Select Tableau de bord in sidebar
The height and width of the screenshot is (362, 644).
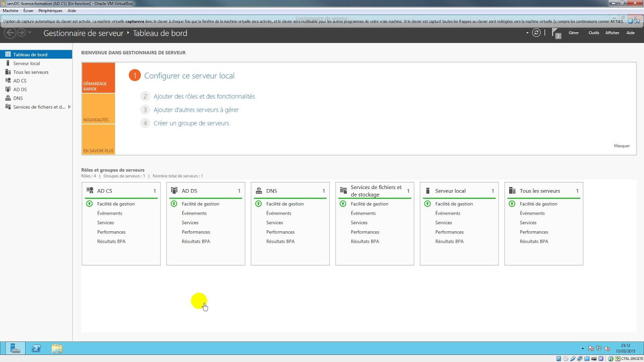[36, 54]
